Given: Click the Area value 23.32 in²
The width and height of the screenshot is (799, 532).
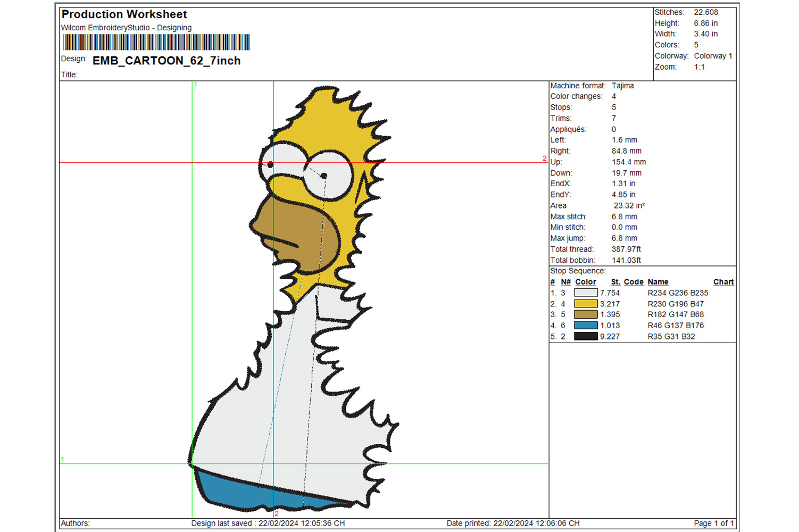Looking at the screenshot, I should (629, 205).
